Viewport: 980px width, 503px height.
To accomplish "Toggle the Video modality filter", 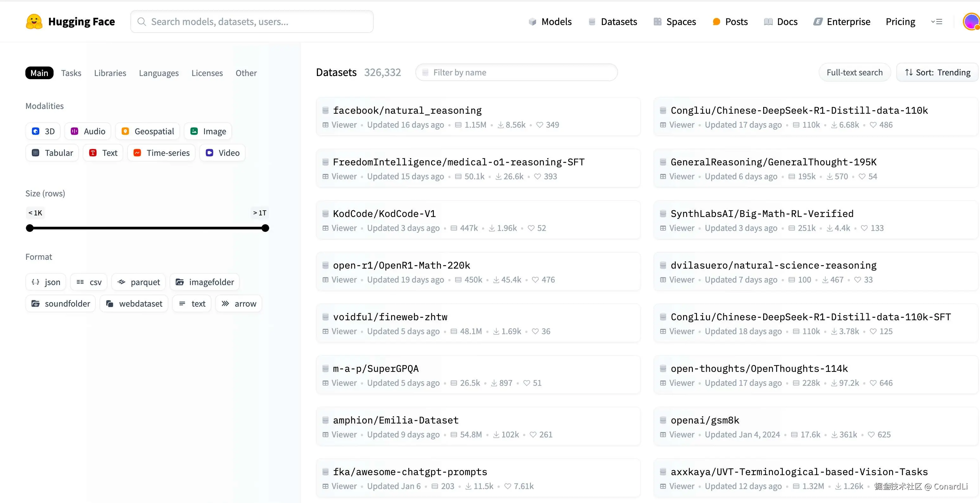I will click(x=222, y=153).
